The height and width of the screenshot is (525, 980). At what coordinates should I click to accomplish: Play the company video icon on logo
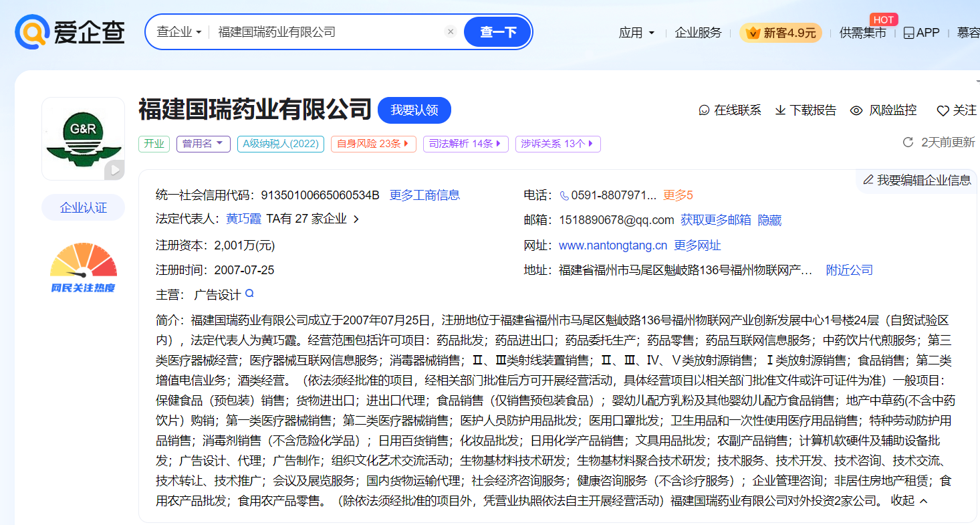115,171
